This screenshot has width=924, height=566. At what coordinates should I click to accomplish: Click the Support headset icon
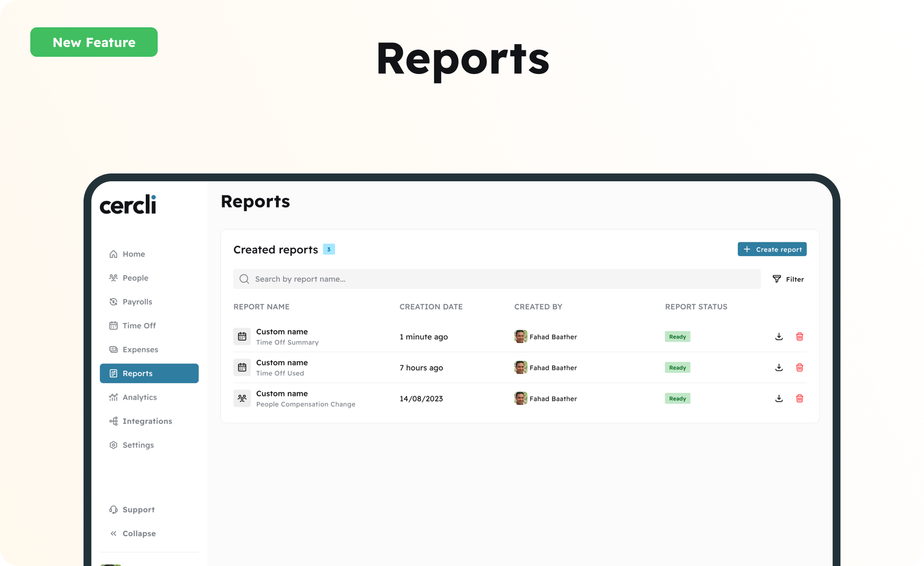[x=113, y=510]
